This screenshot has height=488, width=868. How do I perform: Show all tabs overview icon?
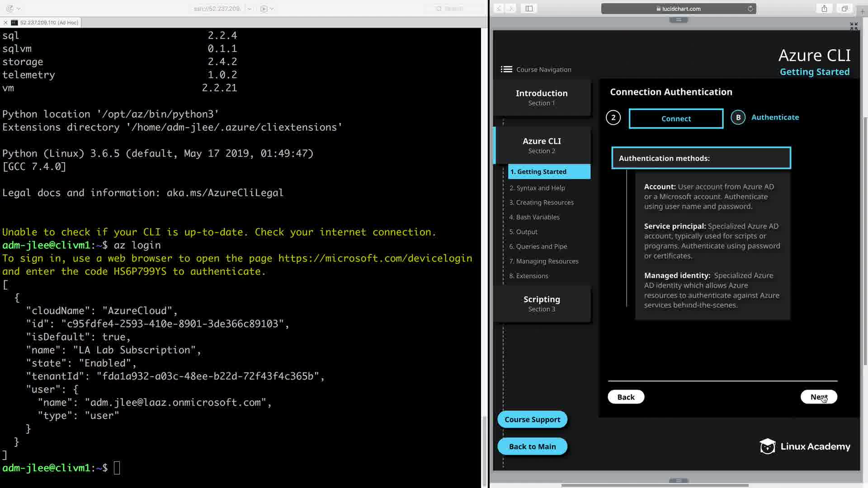click(x=844, y=9)
